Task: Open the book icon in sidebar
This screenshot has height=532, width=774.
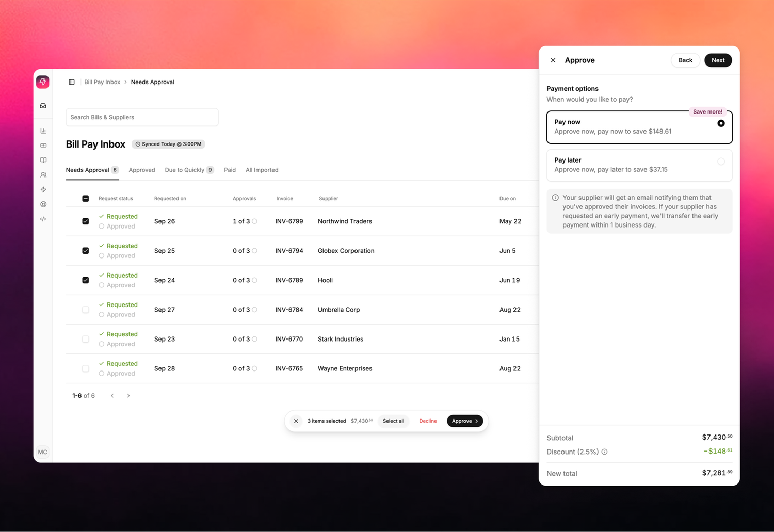Action: (x=43, y=160)
